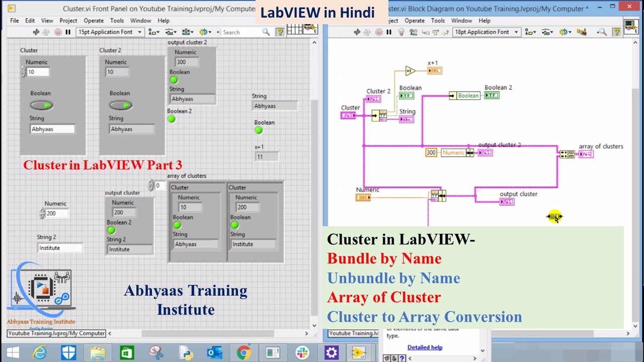Click String 2 field containing Institute
This screenshot has width=644, height=362.
click(x=60, y=248)
